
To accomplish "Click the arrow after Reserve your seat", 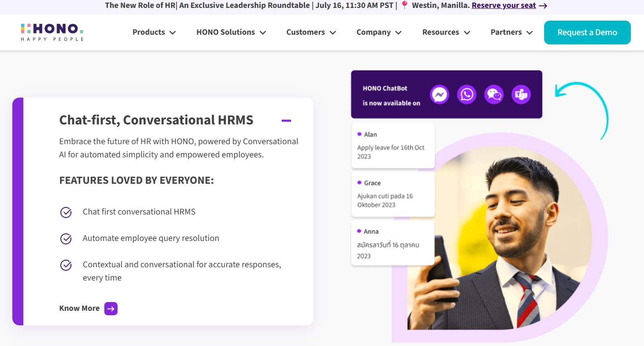I will tap(543, 6).
